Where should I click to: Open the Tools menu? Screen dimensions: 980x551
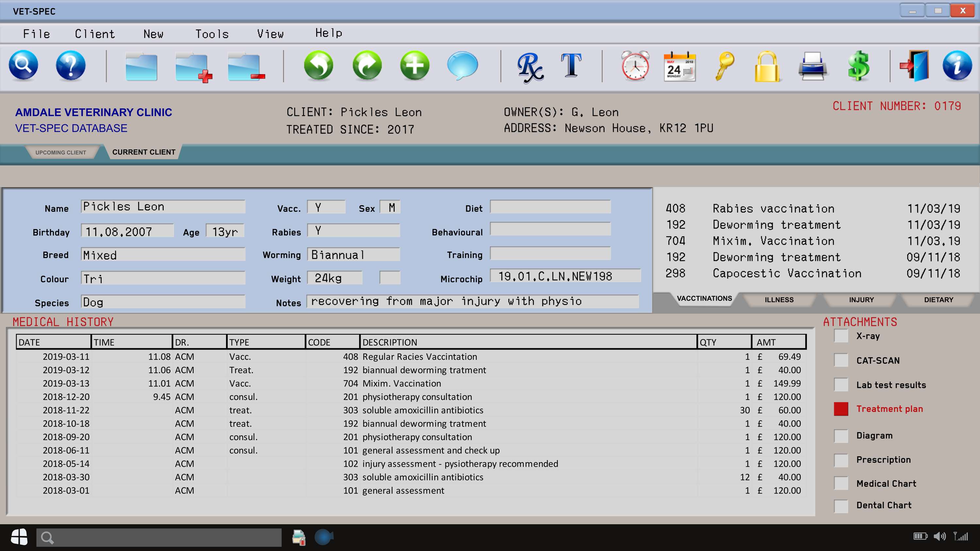(212, 34)
